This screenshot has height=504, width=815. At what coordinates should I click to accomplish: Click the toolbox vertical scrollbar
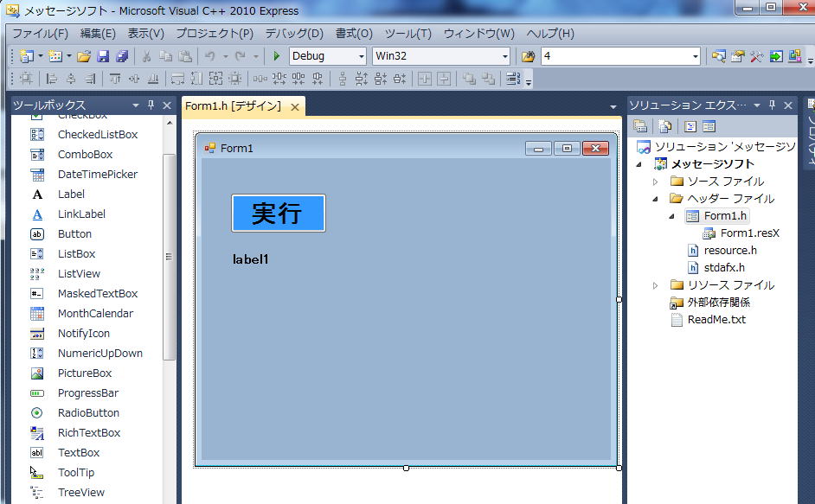click(x=169, y=257)
